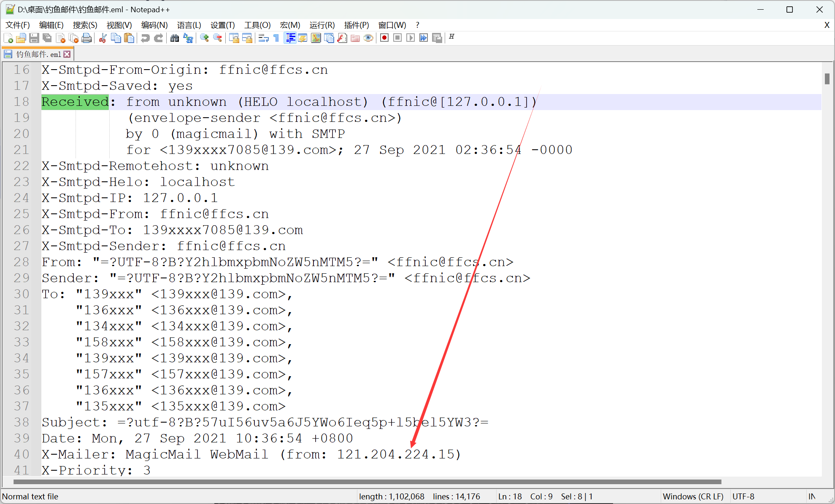The width and height of the screenshot is (835, 504).
Task: Open Find with the binoculars icon
Action: click(175, 38)
